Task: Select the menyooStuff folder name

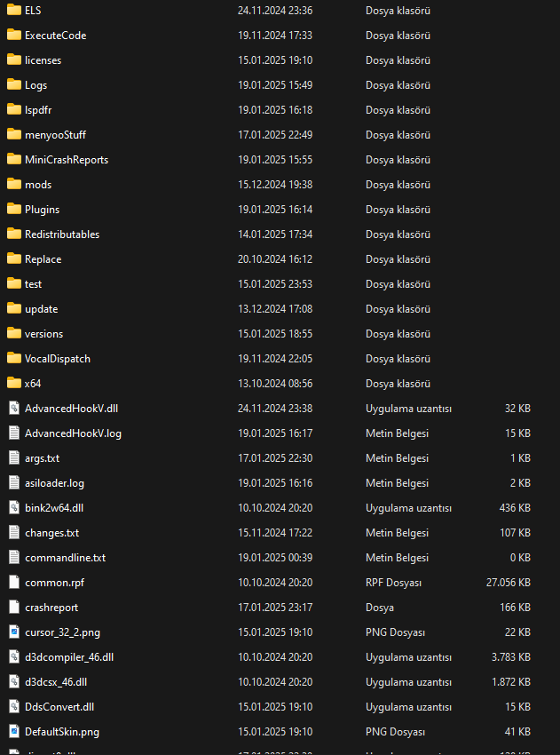Action: pyautogui.click(x=55, y=135)
